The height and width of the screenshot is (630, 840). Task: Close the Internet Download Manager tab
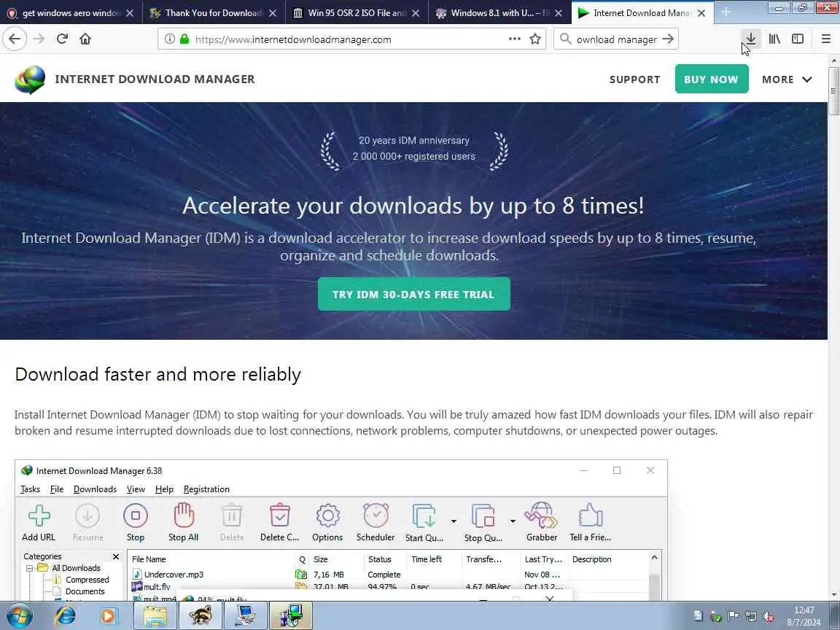tap(701, 13)
